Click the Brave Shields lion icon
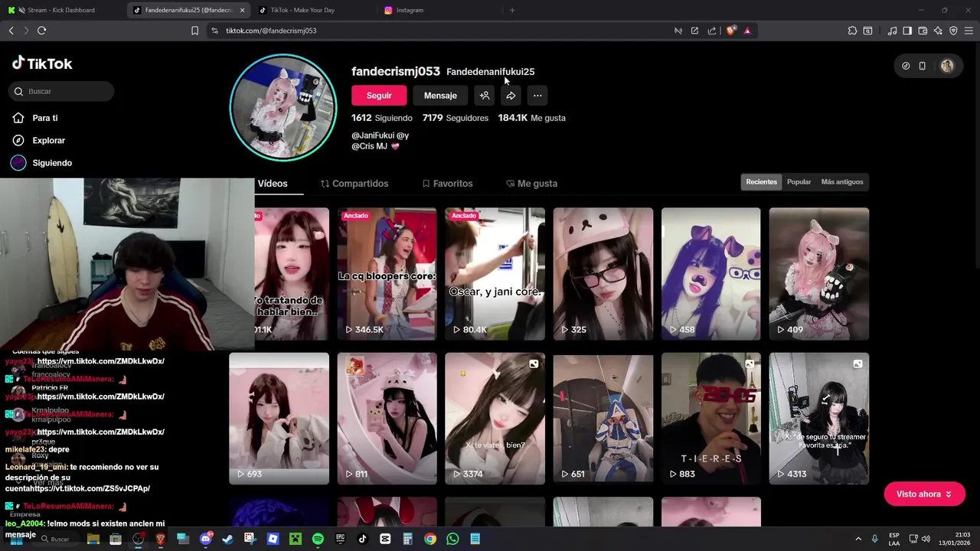Screen dimensions: 980x551 point(731,31)
